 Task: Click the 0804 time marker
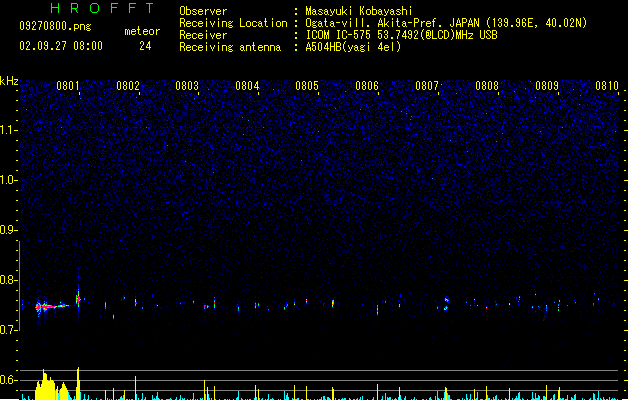(x=247, y=86)
